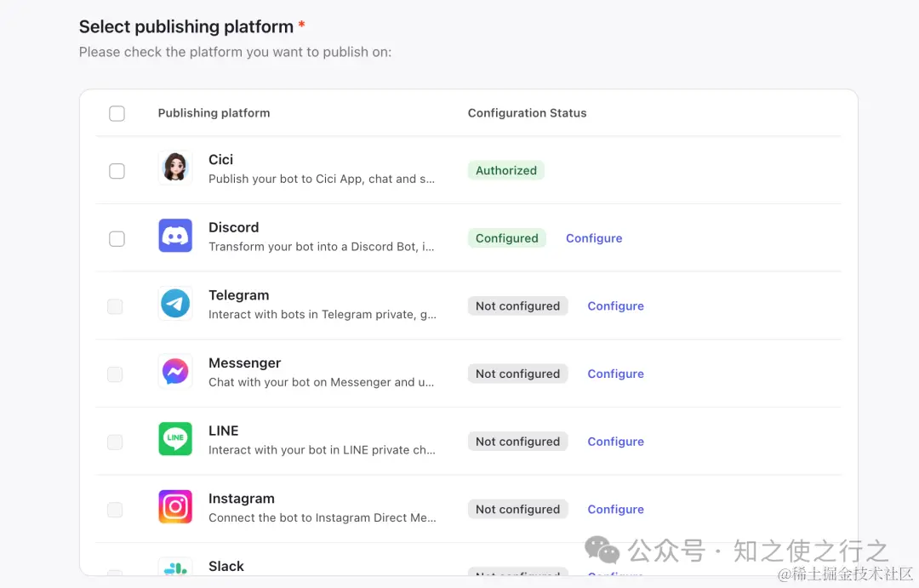This screenshot has width=919, height=588.
Task: Click 'Chat with your bot on Messenger' description
Action: (321, 382)
